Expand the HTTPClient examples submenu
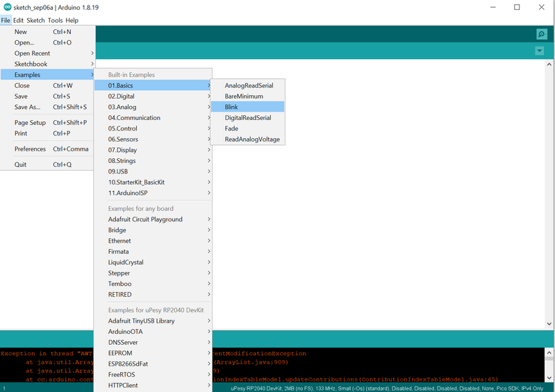Screen dimensions: 555x392 pos(153,385)
